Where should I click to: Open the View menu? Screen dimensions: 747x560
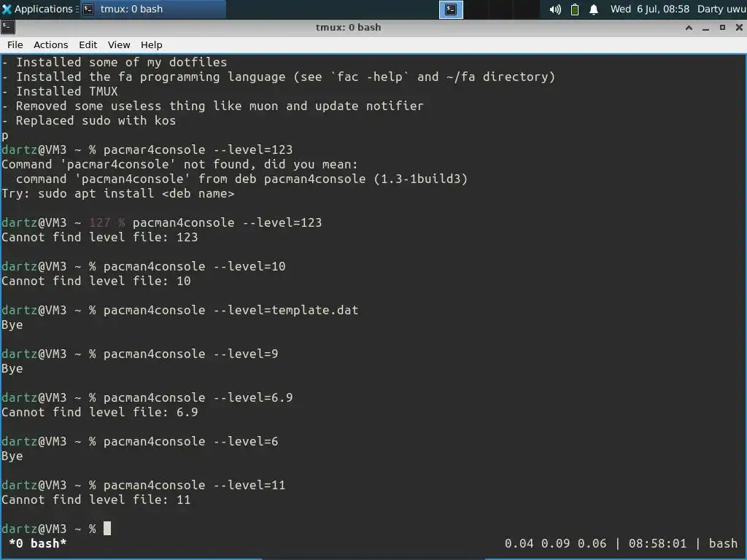(119, 44)
